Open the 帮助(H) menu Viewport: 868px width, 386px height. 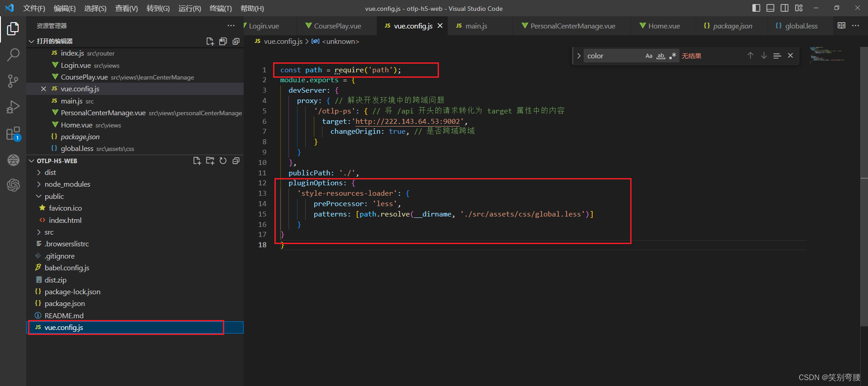click(252, 9)
